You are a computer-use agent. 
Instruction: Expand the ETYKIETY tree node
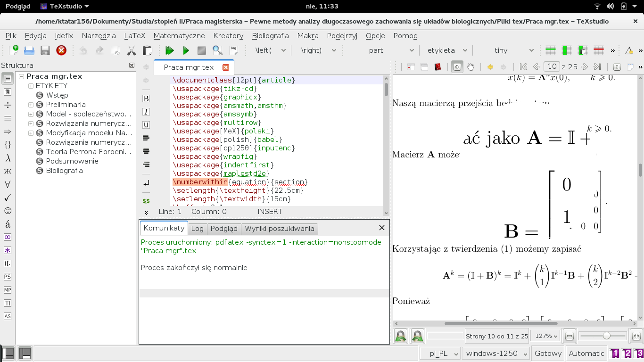point(31,86)
